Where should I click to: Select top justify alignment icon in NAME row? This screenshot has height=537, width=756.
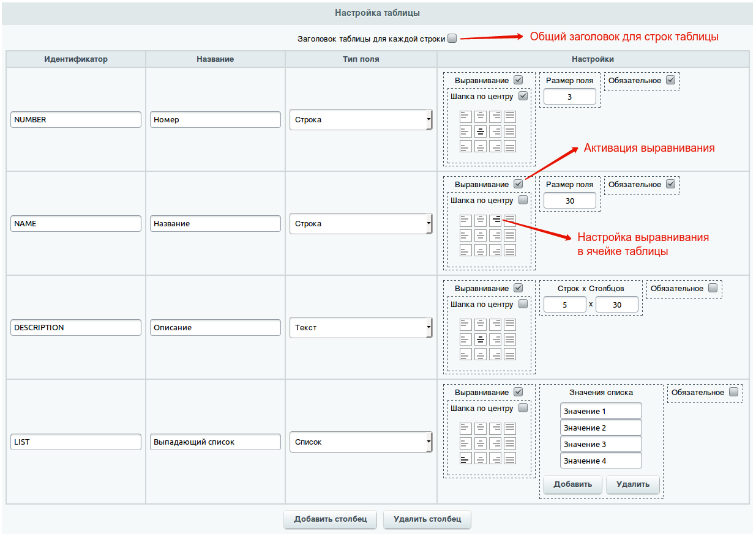tap(510, 220)
